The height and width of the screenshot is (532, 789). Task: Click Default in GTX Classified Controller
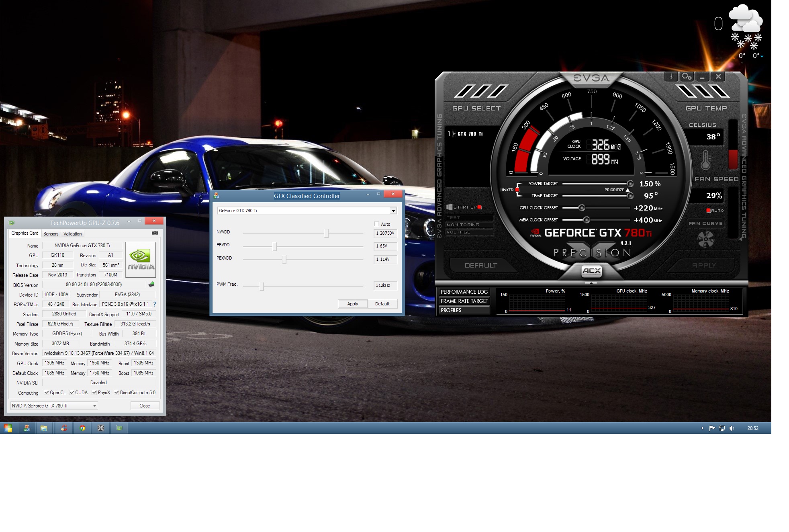tap(382, 304)
